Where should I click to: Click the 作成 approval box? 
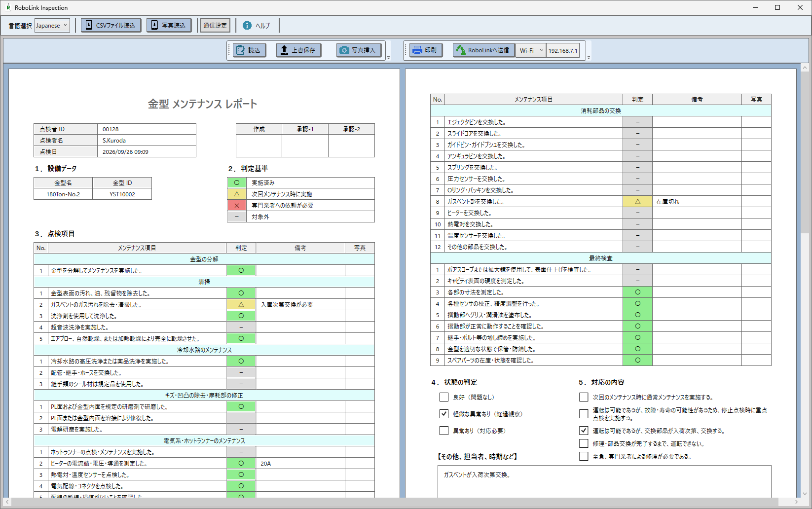(x=259, y=145)
